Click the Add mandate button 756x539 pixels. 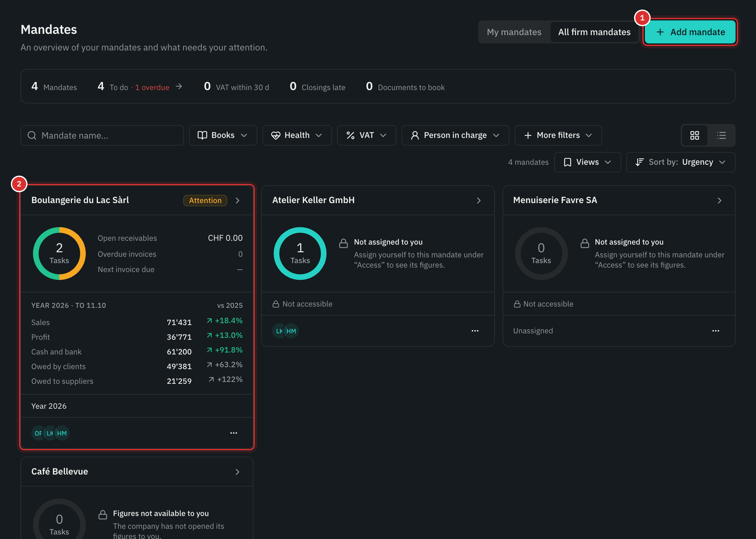point(690,32)
